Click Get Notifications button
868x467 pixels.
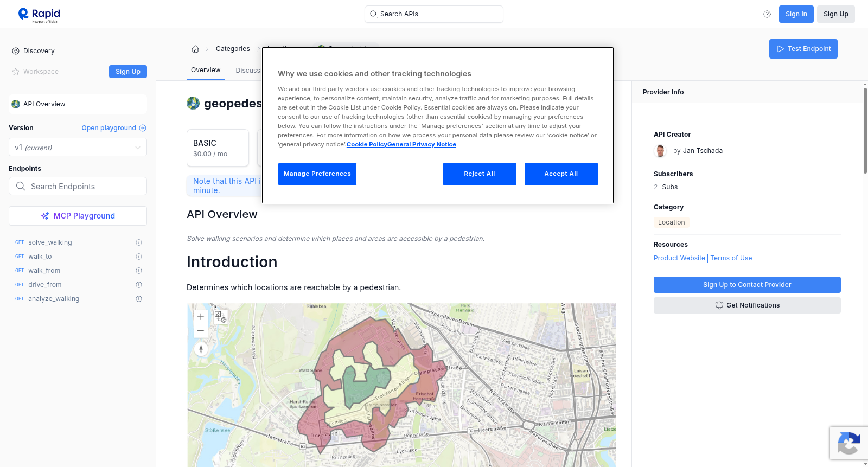[747, 305]
